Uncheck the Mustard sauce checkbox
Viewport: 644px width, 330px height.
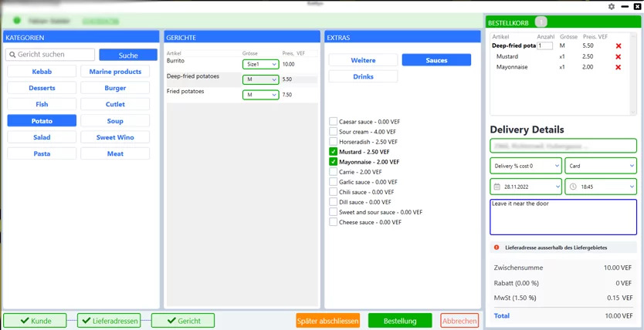click(x=334, y=152)
